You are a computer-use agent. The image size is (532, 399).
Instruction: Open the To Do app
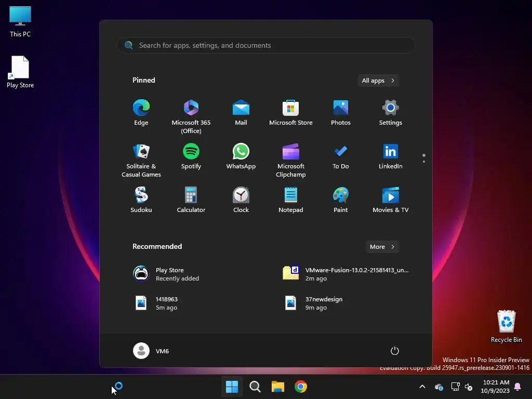[x=341, y=156]
